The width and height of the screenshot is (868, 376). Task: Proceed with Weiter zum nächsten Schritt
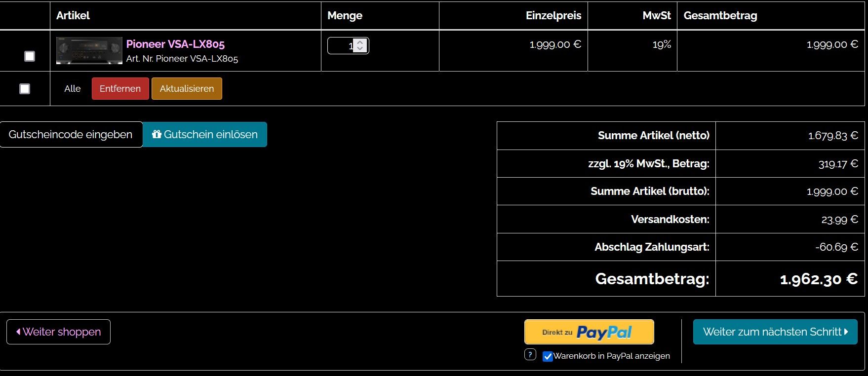pos(775,332)
